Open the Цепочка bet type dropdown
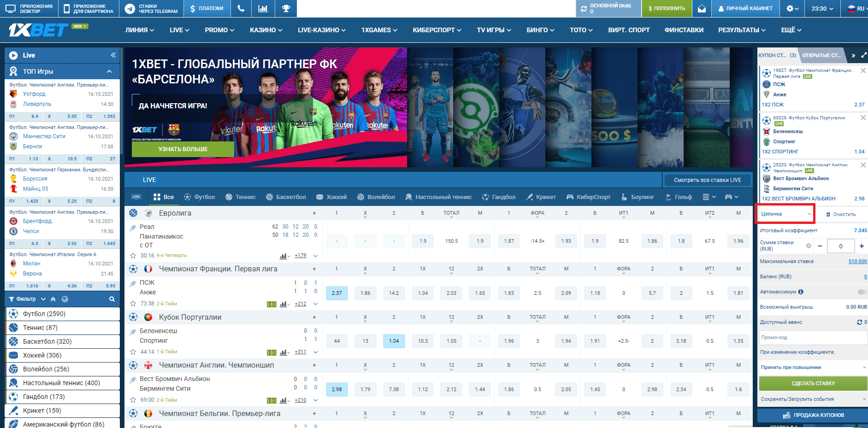868x428 pixels. tap(785, 214)
